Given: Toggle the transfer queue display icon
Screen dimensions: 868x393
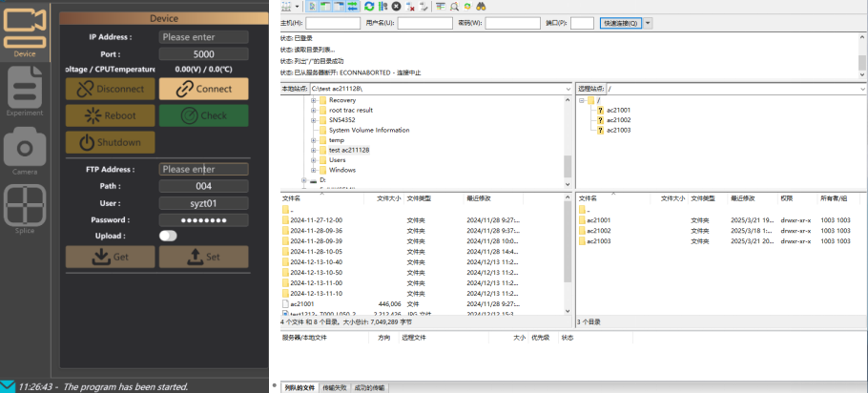Looking at the screenshot, I should pos(353,6).
